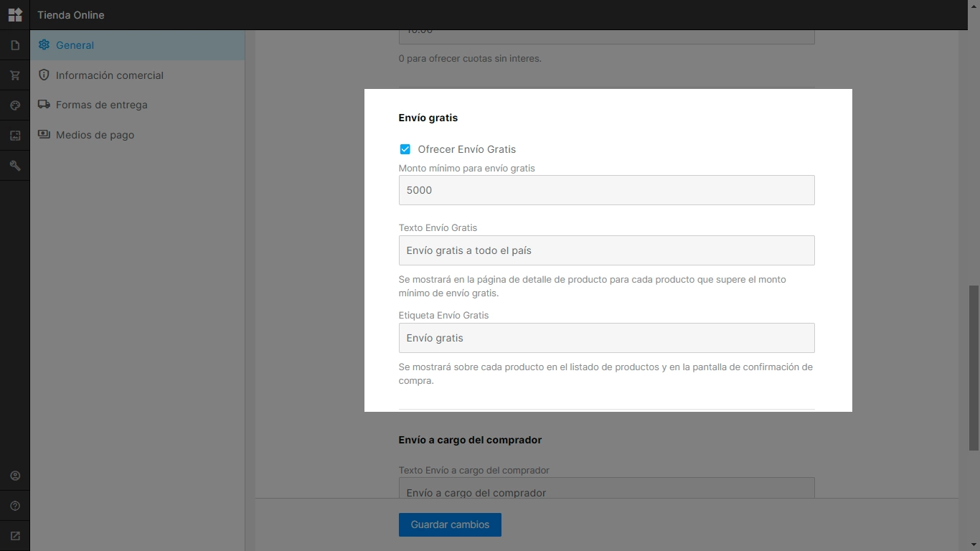The image size is (980, 551).
Task: Select the General settings menu item
Action: tap(137, 45)
